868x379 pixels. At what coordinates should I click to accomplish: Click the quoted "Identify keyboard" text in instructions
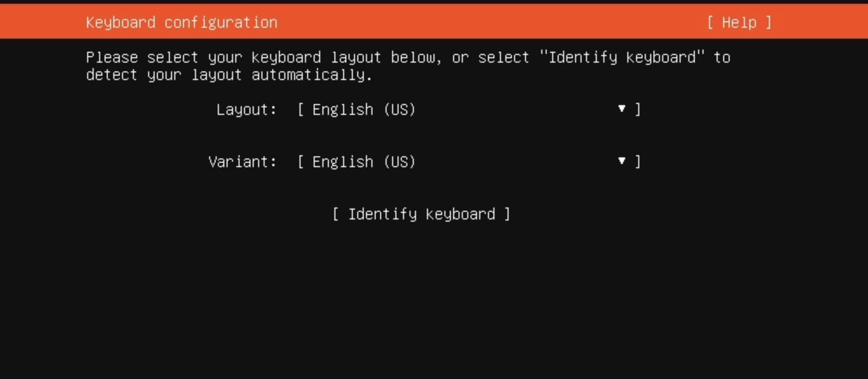click(x=622, y=57)
